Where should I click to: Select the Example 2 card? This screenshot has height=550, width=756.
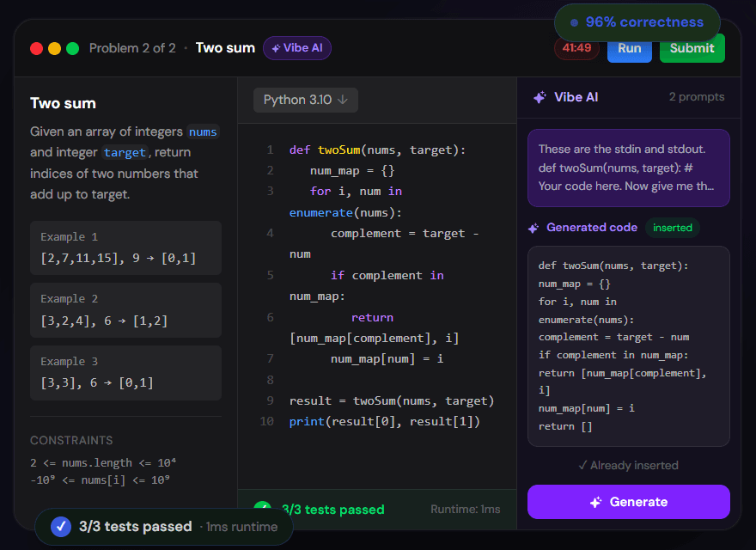coord(125,310)
